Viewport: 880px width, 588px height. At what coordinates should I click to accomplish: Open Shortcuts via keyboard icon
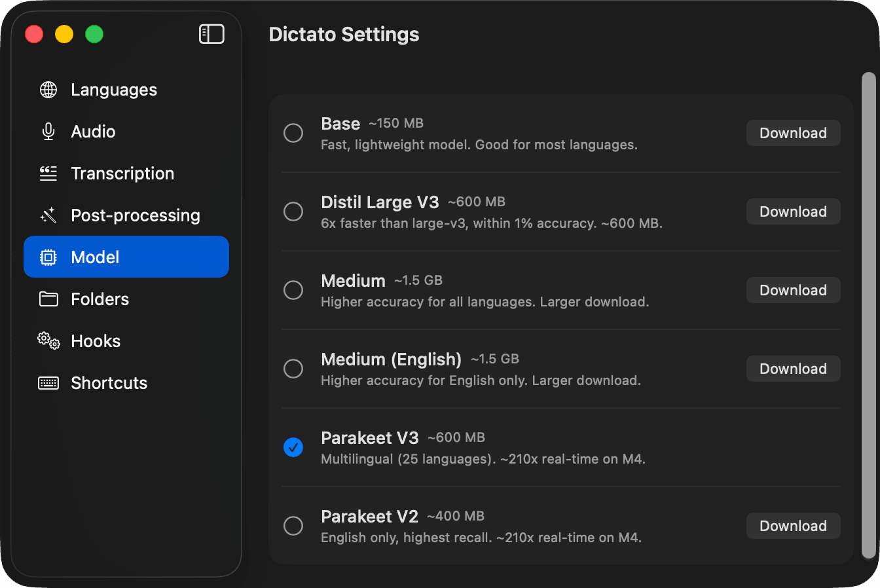(48, 382)
